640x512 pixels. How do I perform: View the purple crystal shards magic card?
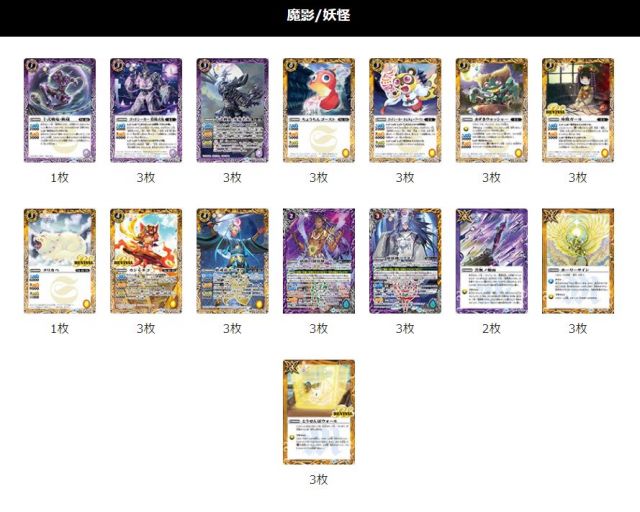point(492,261)
